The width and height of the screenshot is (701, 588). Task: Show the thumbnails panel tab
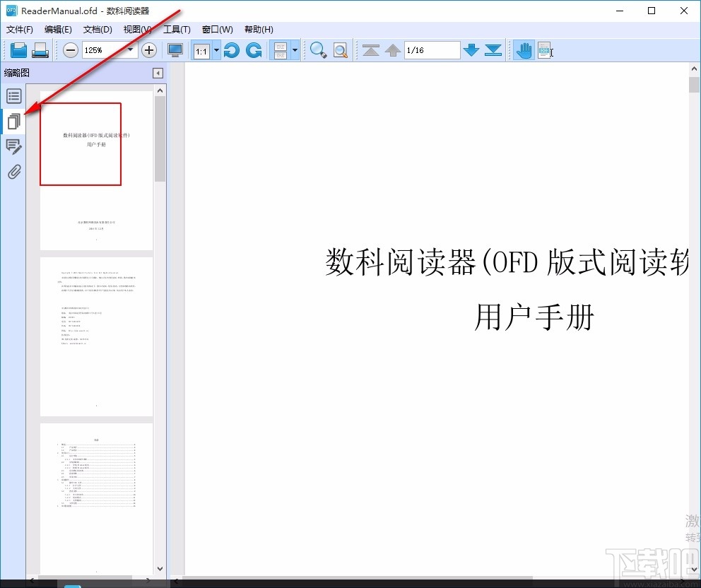(x=14, y=121)
